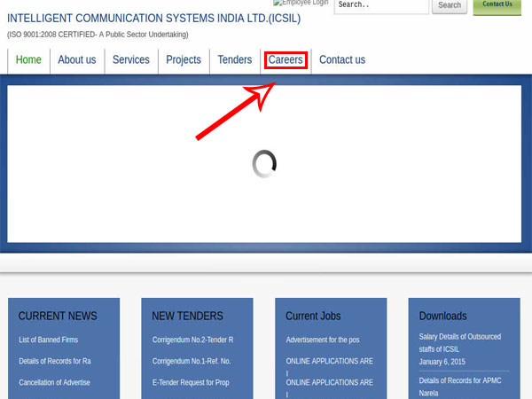The image size is (532, 399).
Task: Open the Home menu item
Action: (x=28, y=59)
